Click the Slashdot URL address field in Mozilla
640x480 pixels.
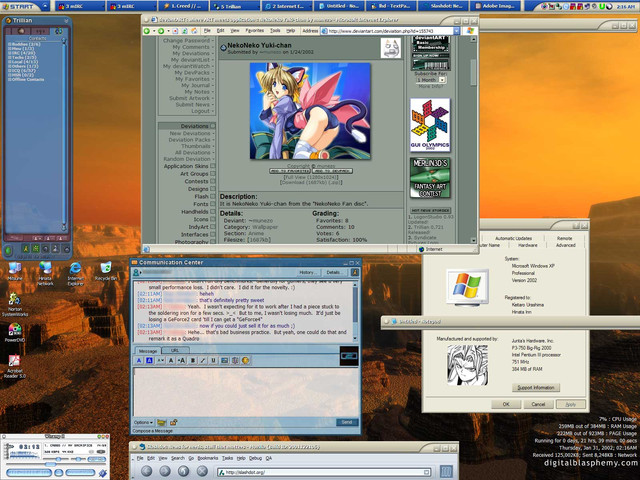point(300,469)
